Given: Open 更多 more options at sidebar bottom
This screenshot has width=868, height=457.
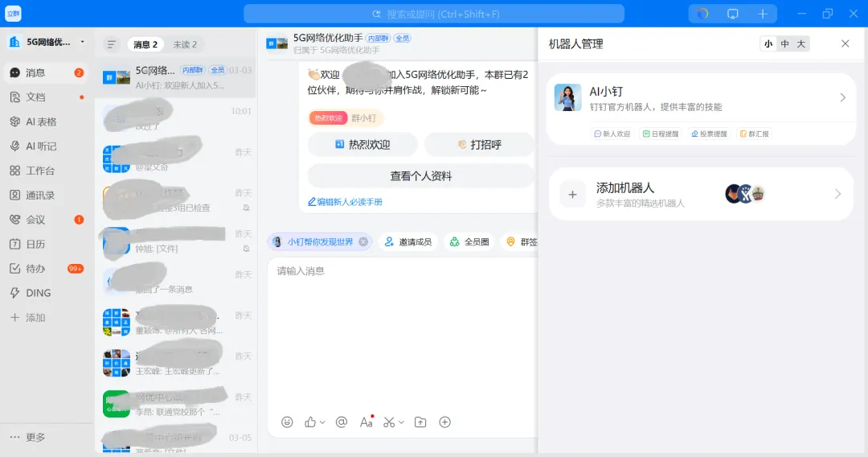Looking at the screenshot, I should [27, 437].
